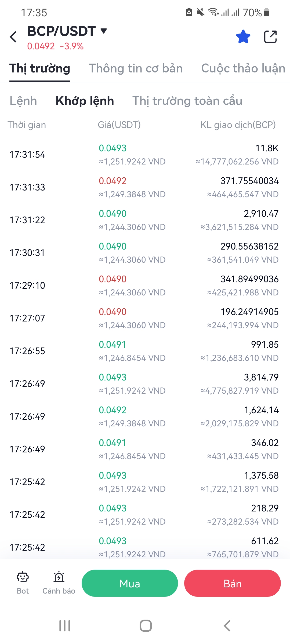Viewport: 290px width, 644px height.
Task: Tap the back arrow beside BCP/USDT
Action: 13,37
